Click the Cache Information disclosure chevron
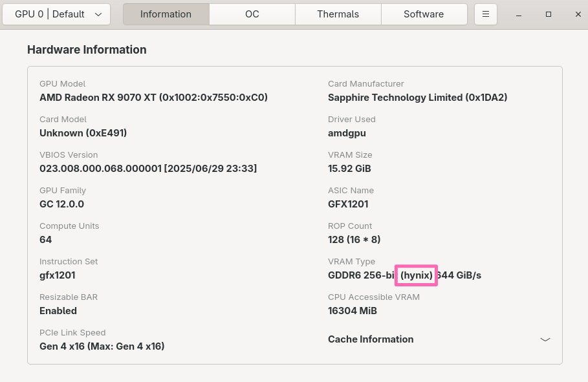The width and height of the screenshot is (588, 382). [545, 339]
